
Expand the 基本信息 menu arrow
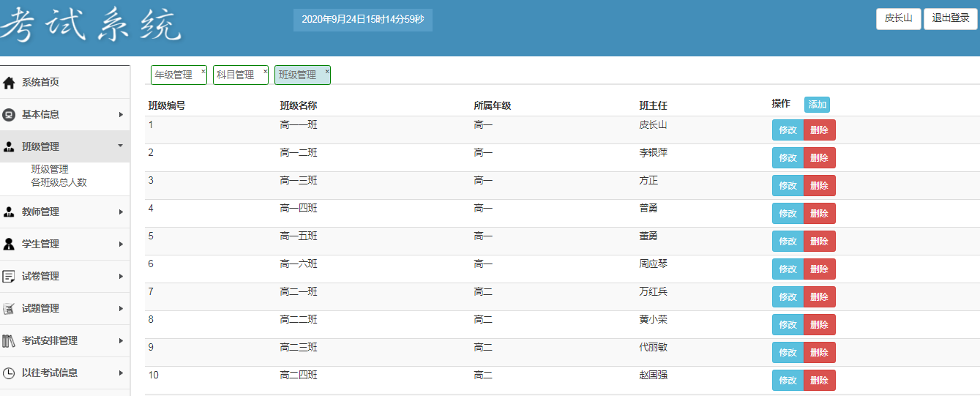pyautogui.click(x=121, y=115)
